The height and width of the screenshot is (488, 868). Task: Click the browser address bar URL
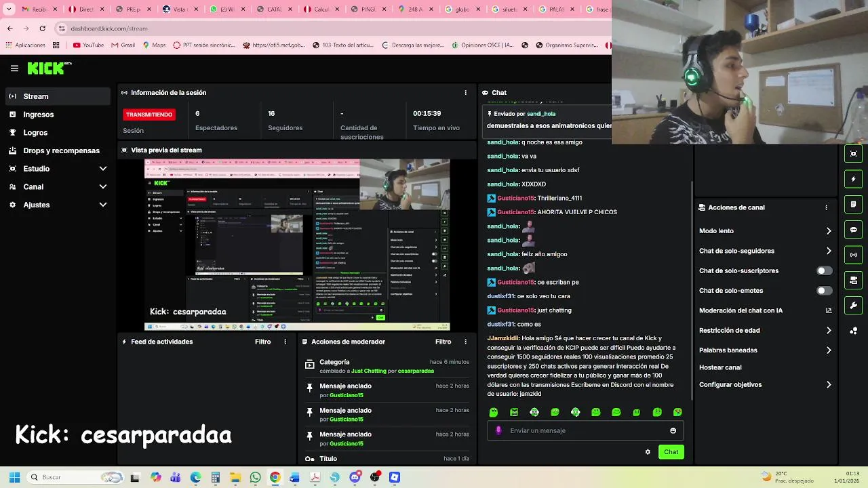(x=109, y=28)
